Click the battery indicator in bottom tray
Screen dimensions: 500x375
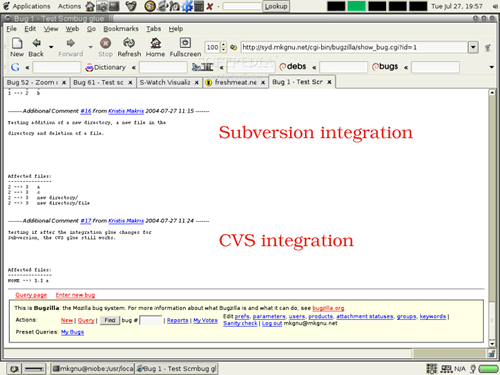(x=488, y=369)
